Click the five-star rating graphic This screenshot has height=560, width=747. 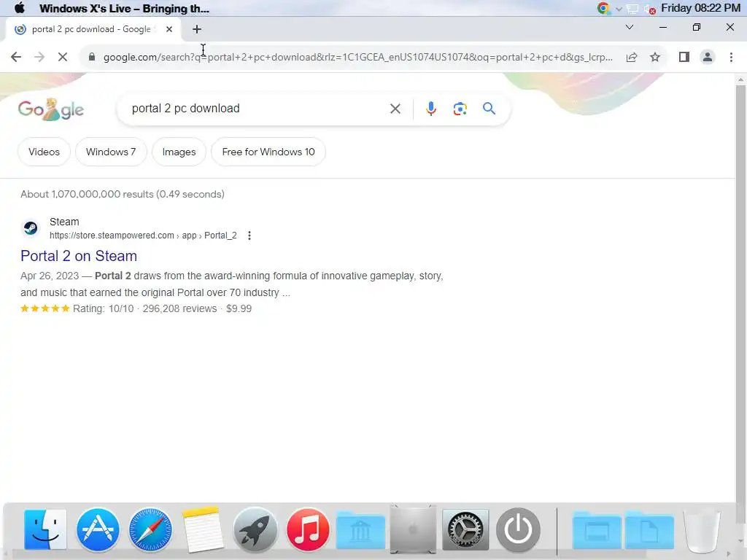[44, 308]
